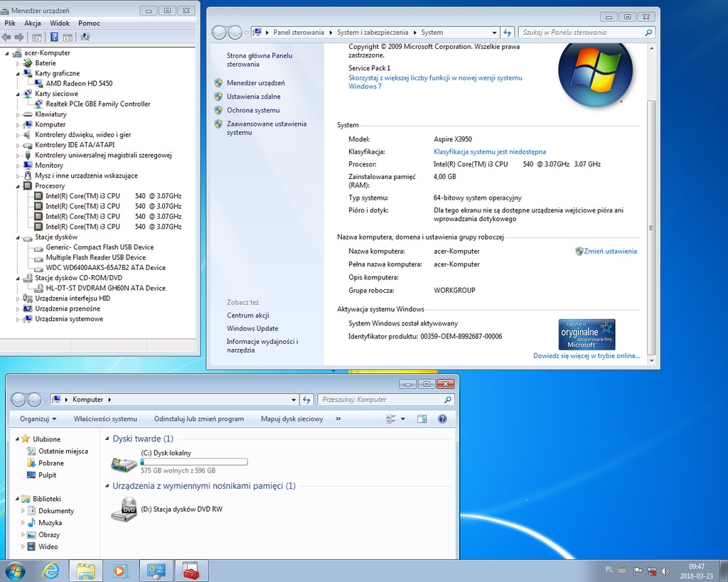This screenshot has height=582, width=728.
Task: Open the Widok menu
Action: click(60, 23)
